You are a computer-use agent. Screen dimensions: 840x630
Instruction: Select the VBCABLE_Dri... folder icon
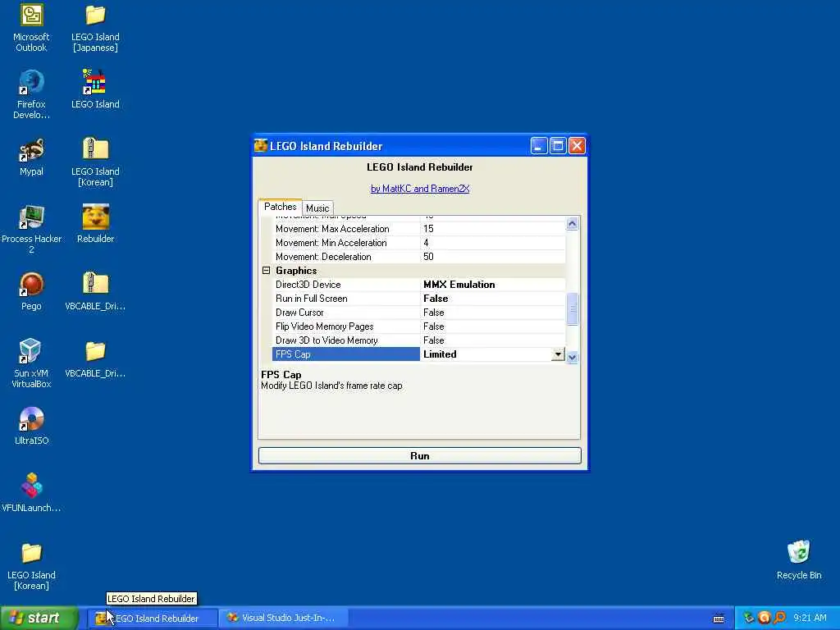tap(95, 351)
